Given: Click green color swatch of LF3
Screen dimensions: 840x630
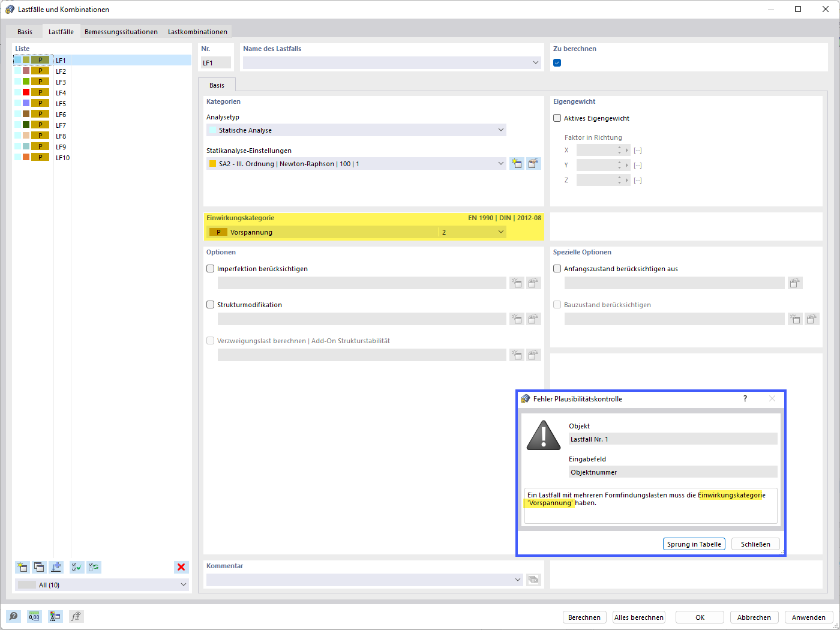Looking at the screenshot, I should point(26,82).
